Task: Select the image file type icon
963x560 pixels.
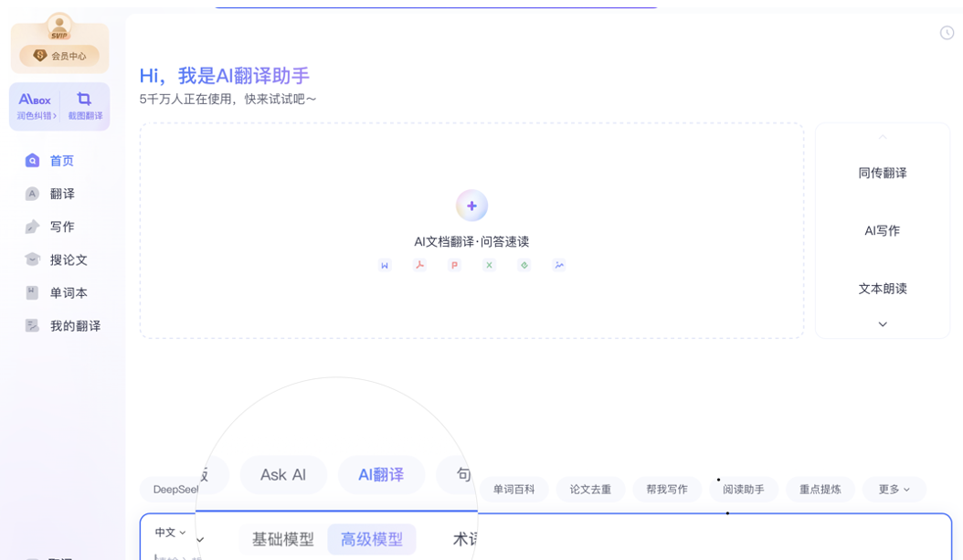Action: pyautogui.click(x=559, y=265)
